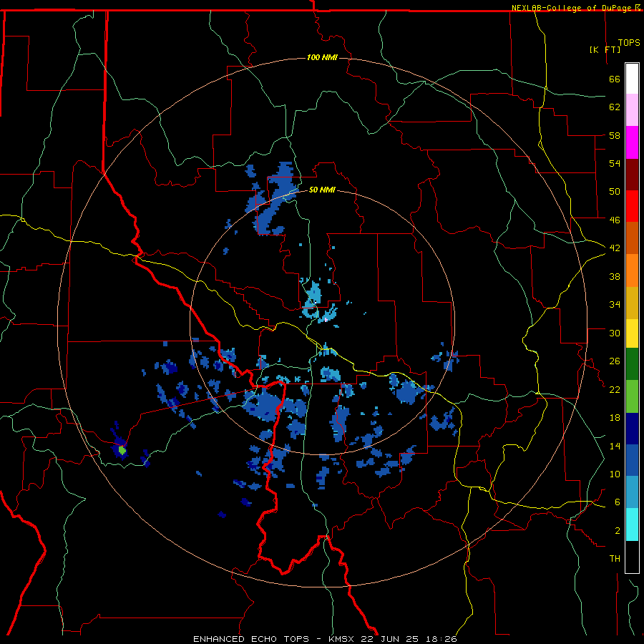Viewport: 644px width, 644px height.
Task: Click the KMSX station identifier
Action: (342, 639)
